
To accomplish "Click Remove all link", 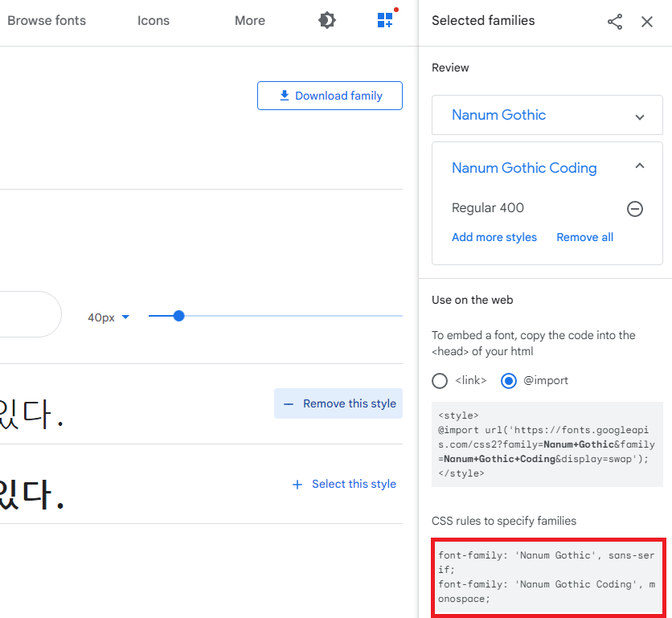I will [584, 237].
